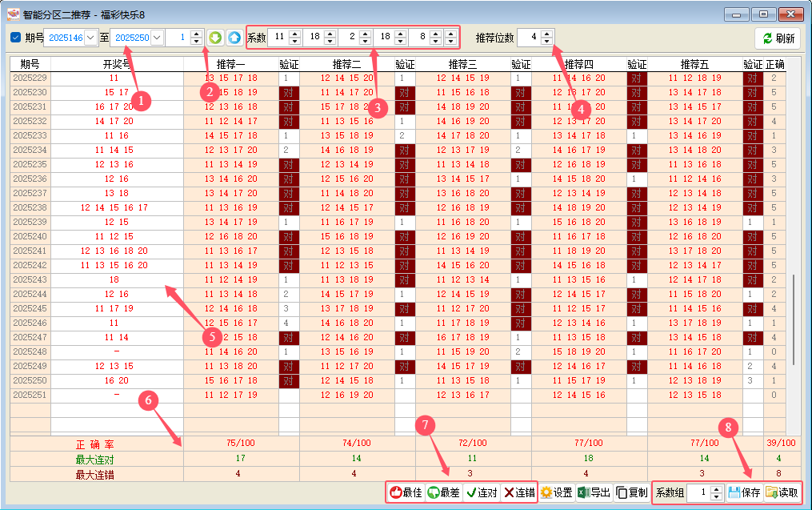Click the 开奖号 column header
Image resolution: width=812 pixels, height=510 pixels.
coord(117,64)
